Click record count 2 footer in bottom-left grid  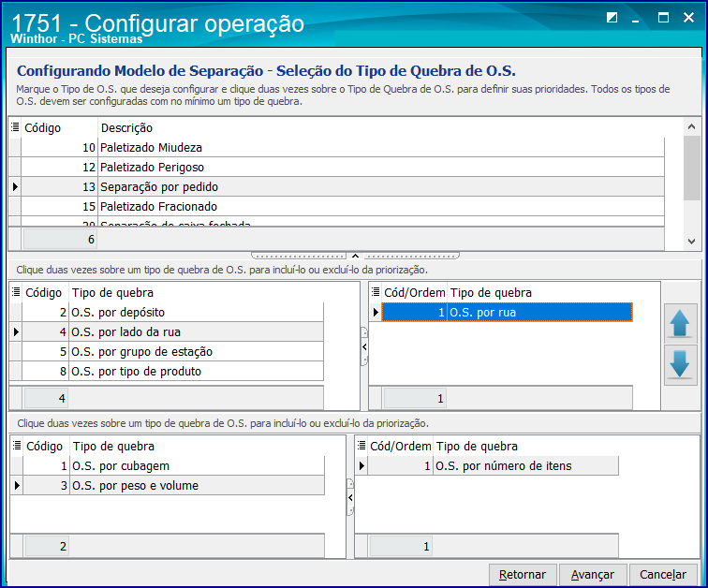pyautogui.click(x=47, y=547)
